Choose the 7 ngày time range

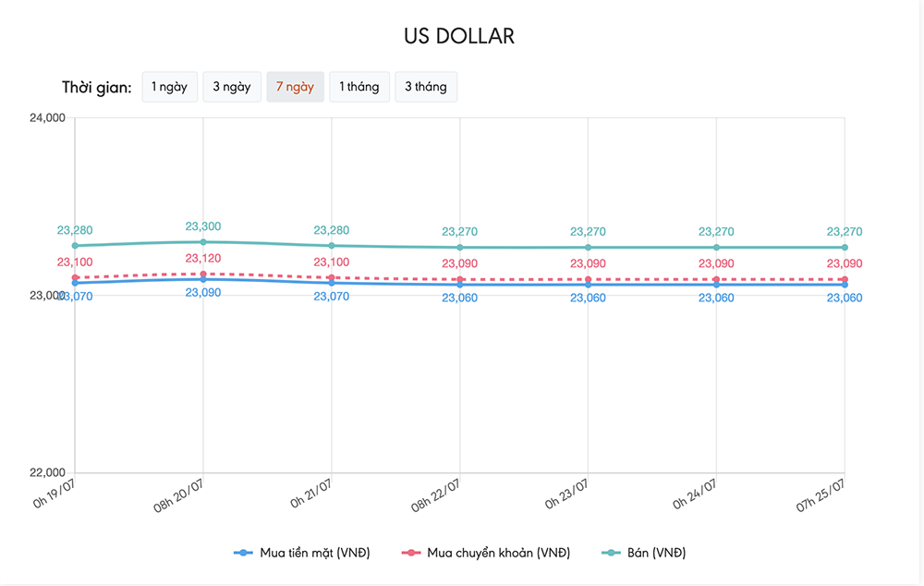[x=295, y=87]
